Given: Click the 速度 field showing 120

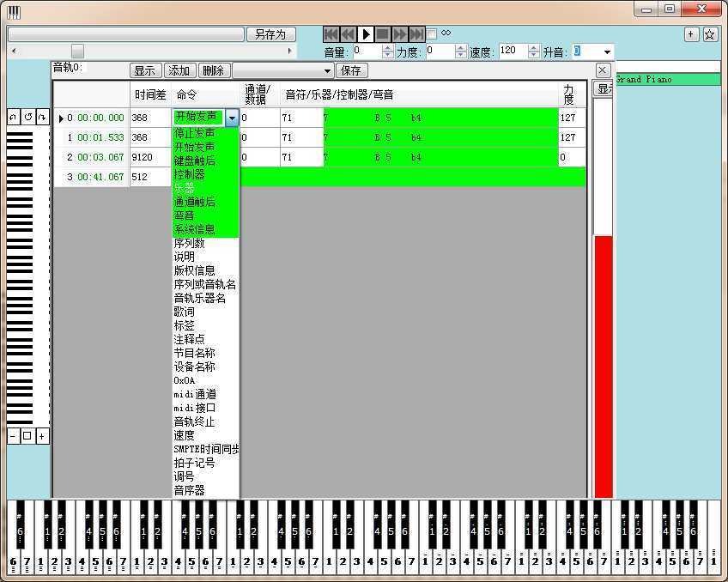Looking at the screenshot, I should click(x=513, y=52).
